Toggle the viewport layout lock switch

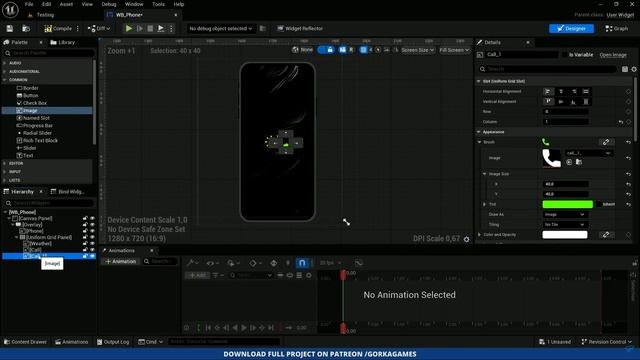pos(326,50)
